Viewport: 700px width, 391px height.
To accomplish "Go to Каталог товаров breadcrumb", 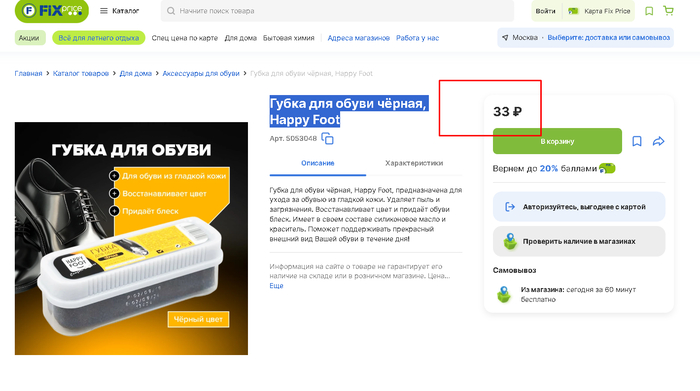I will pyautogui.click(x=81, y=73).
